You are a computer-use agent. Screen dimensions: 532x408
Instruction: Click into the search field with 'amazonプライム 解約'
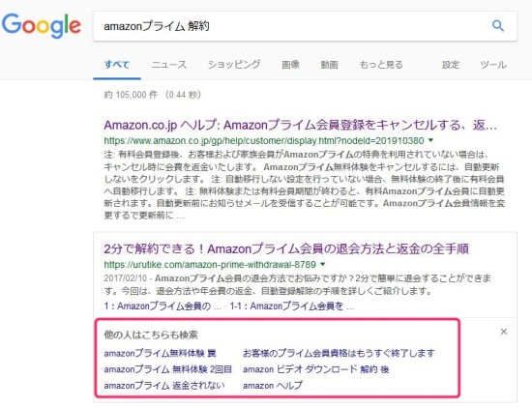click(292, 26)
